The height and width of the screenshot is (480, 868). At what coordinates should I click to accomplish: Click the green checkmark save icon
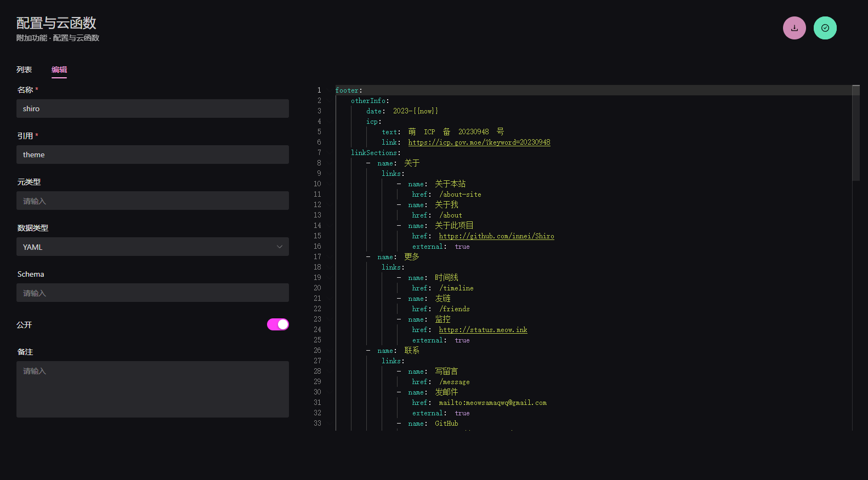[x=825, y=28]
